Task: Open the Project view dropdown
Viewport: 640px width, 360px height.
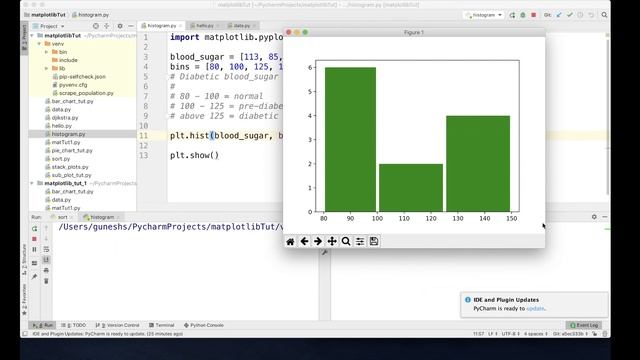Action: (49, 26)
